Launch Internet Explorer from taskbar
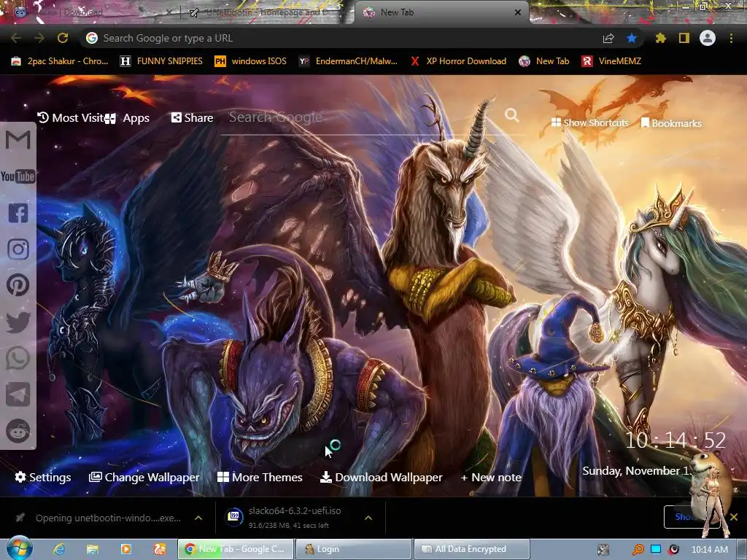Viewport: 747px width, 560px height. coord(59,549)
